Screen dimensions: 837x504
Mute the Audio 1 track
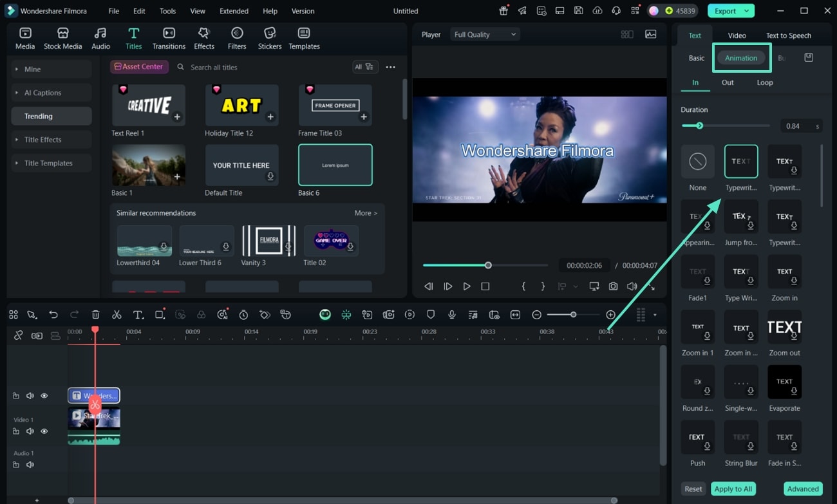click(x=30, y=465)
